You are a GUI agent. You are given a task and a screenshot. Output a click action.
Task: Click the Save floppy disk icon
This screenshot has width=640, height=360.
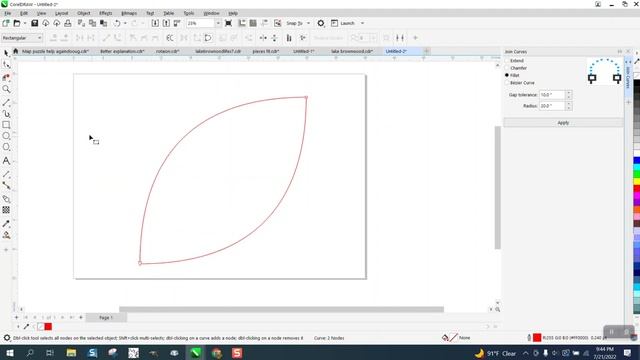pyautogui.click(x=35, y=23)
